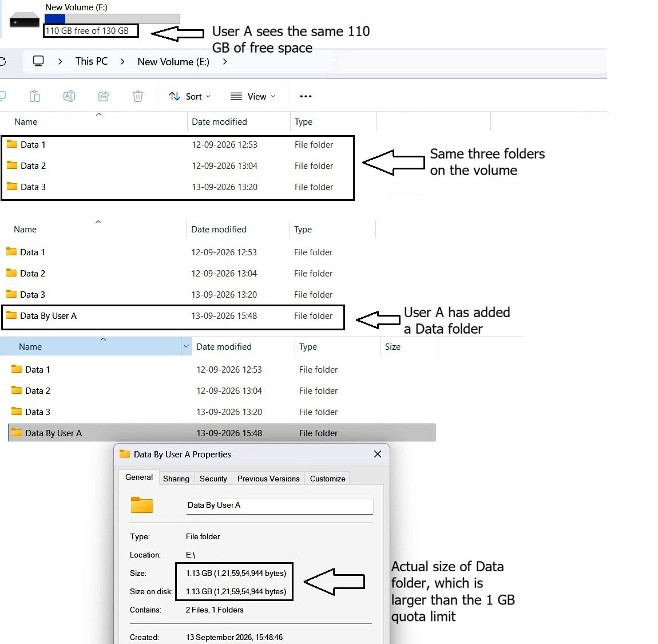
Task: Open the Name column filter dropdown arrow
Action: [187, 347]
